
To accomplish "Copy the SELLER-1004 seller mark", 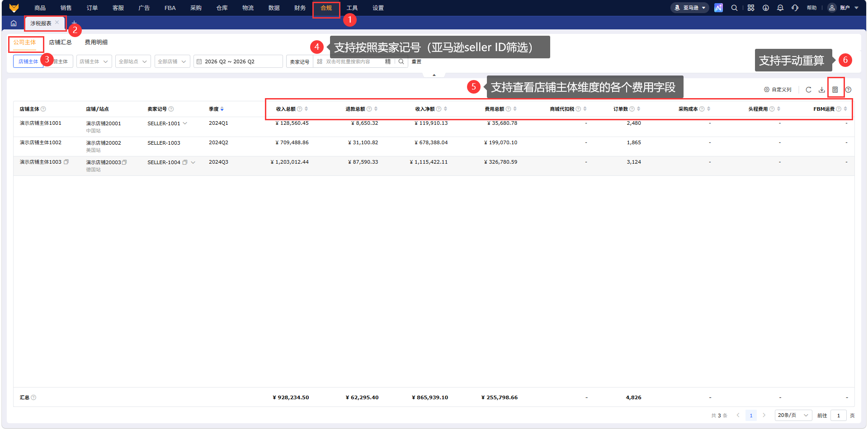I will coord(185,162).
